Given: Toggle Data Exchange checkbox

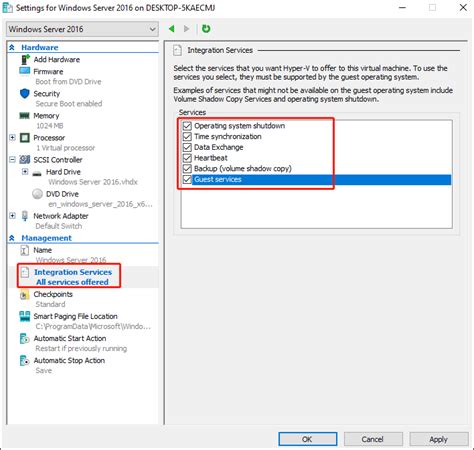Looking at the screenshot, I should click(x=187, y=147).
